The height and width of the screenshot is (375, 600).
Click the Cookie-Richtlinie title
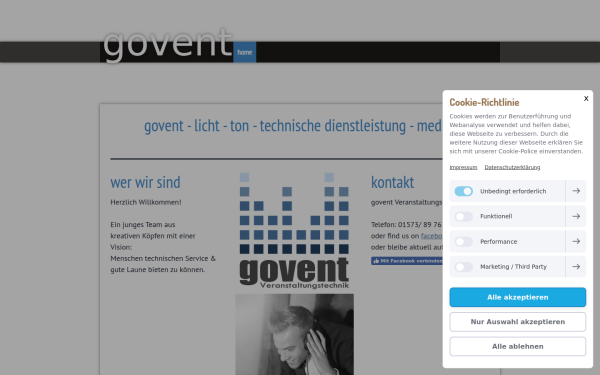coord(484,102)
